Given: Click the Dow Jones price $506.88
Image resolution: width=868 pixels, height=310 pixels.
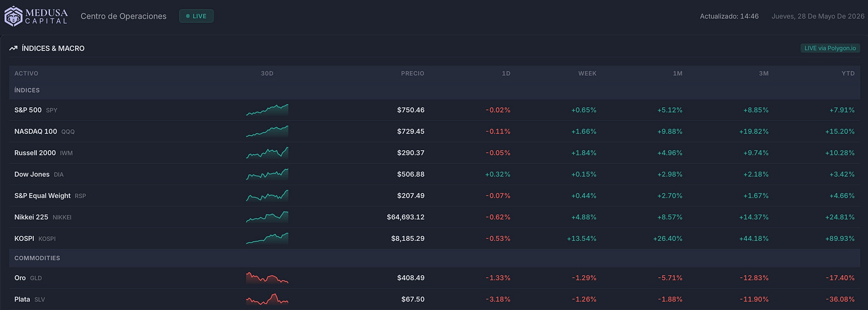Looking at the screenshot, I should (x=411, y=174).
